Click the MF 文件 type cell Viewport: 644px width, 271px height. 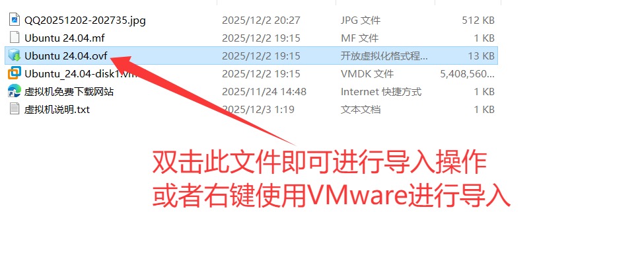coord(359,38)
